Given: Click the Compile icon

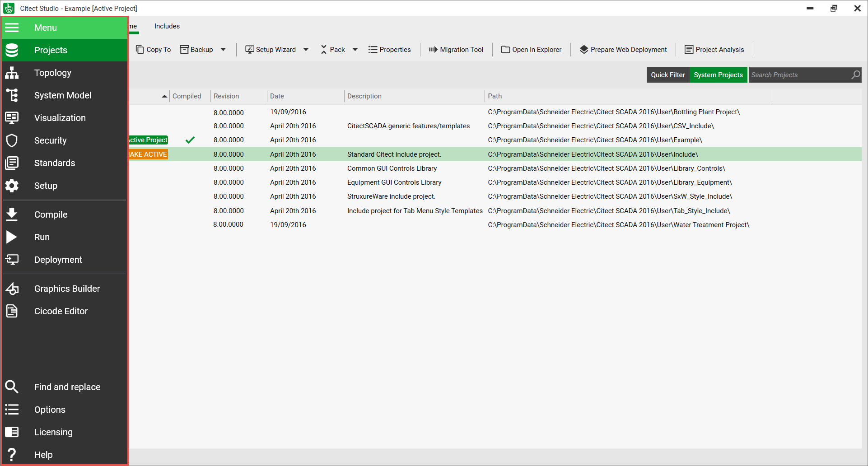Looking at the screenshot, I should click(12, 214).
